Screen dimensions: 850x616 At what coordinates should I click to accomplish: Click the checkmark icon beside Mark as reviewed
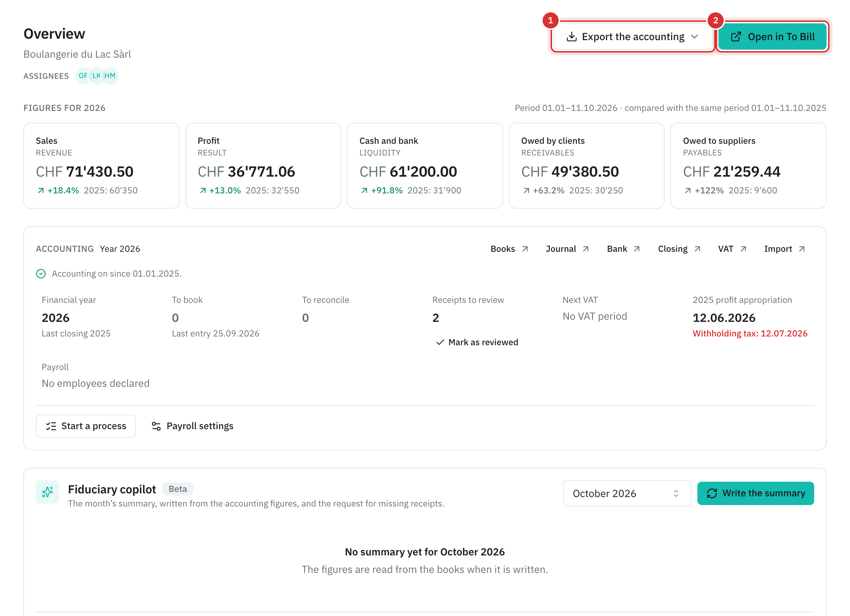(440, 342)
